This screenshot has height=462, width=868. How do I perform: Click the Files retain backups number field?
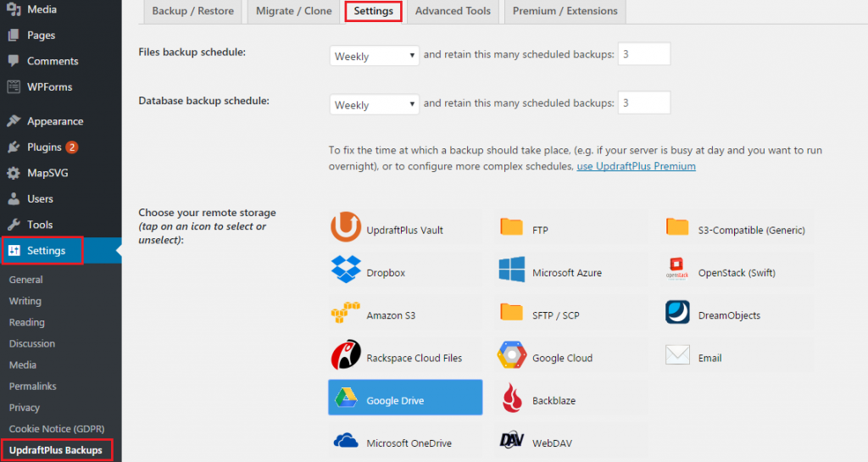644,53
